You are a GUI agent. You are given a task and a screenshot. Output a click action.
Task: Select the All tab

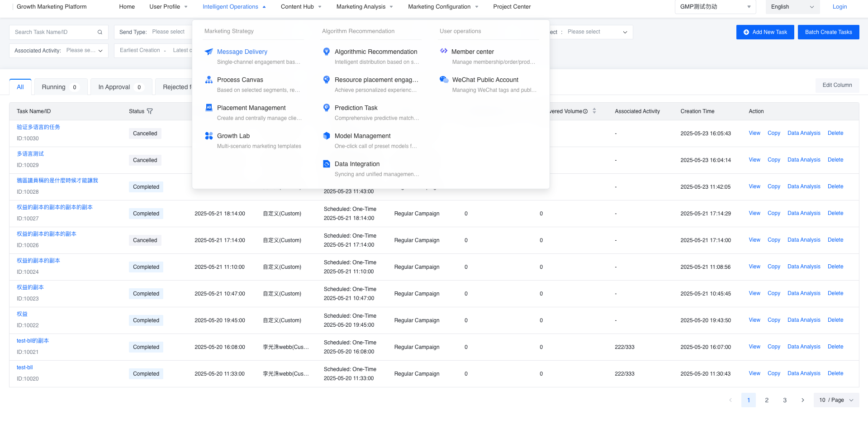pos(20,87)
